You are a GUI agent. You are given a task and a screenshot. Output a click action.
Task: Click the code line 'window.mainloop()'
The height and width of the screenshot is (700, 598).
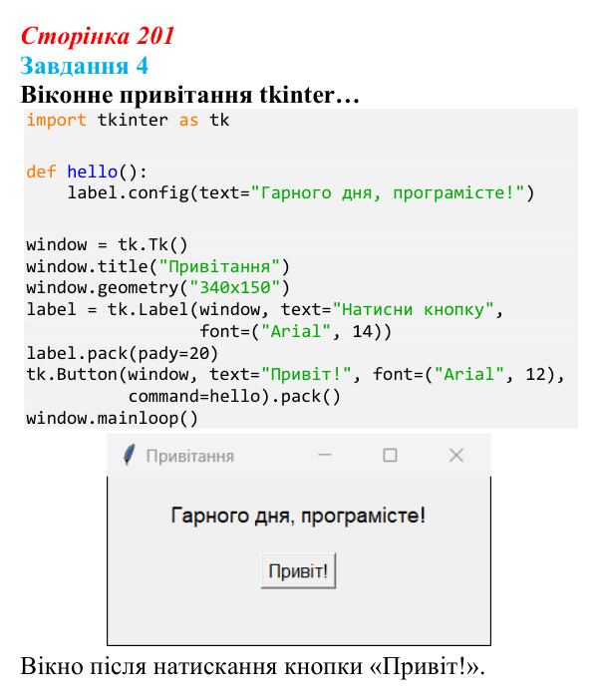112,418
